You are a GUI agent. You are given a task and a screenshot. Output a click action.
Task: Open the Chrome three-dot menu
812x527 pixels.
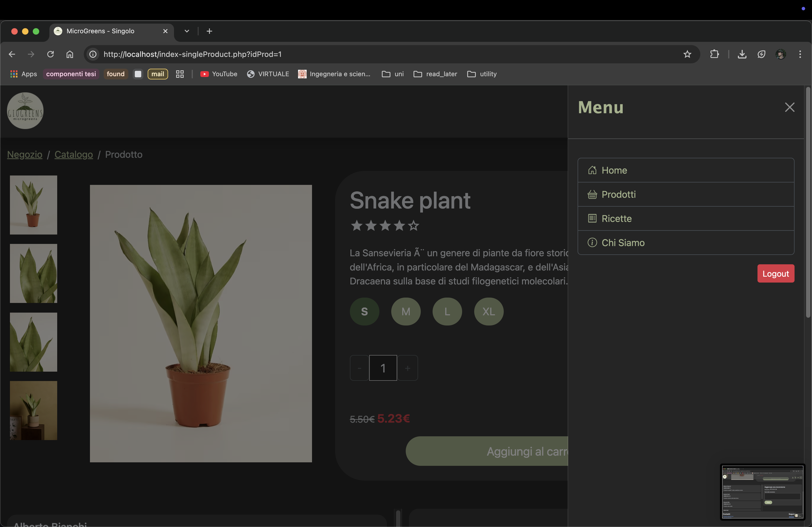(800, 54)
